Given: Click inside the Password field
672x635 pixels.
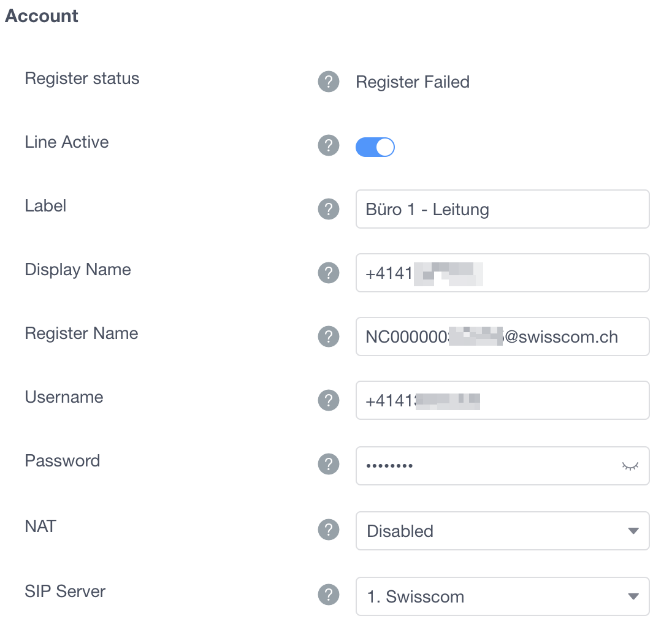Looking at the screenshot, I should (503, 466).
